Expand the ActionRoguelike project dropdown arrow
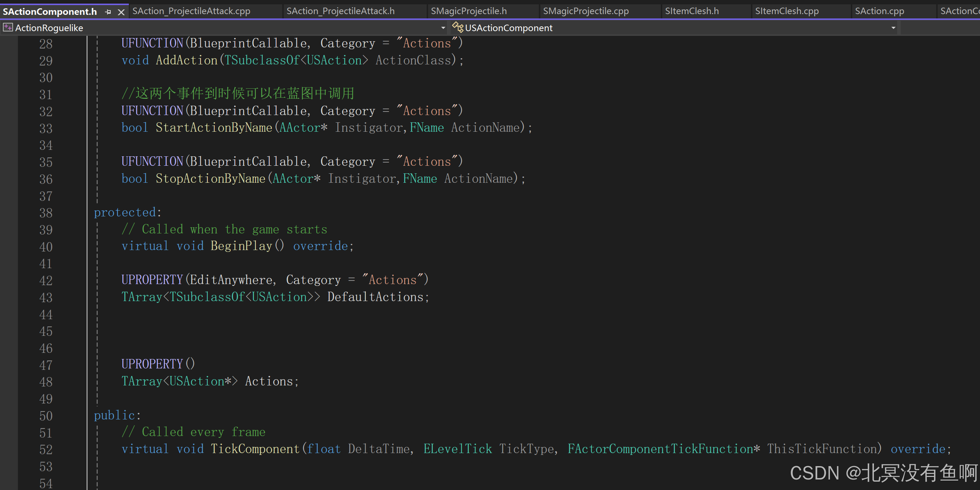Screen dimensions: 980x490 [x=443, y=28]
